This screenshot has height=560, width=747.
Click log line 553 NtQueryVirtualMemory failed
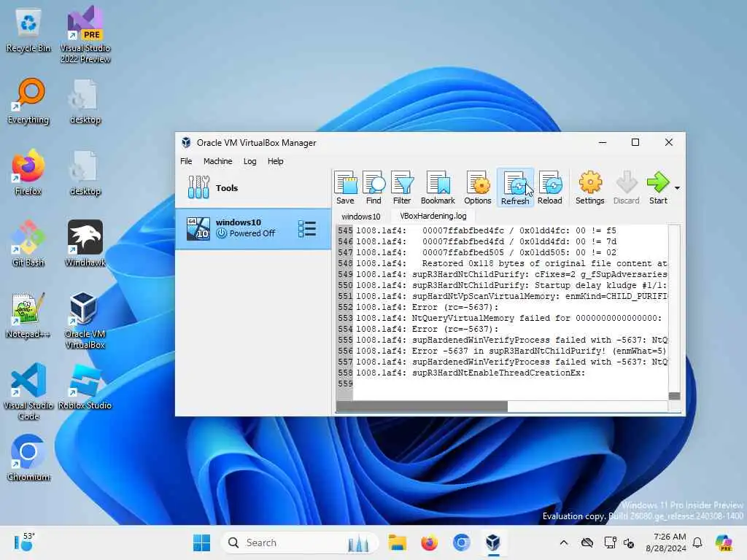(x=508, y=318)
